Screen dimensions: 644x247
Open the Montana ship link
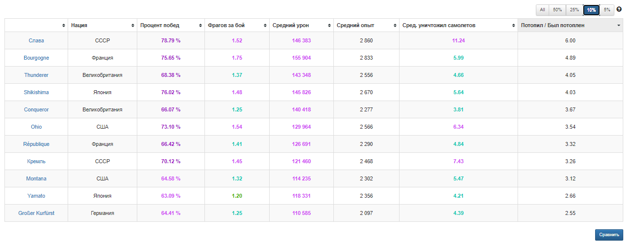tap(36, 178)
